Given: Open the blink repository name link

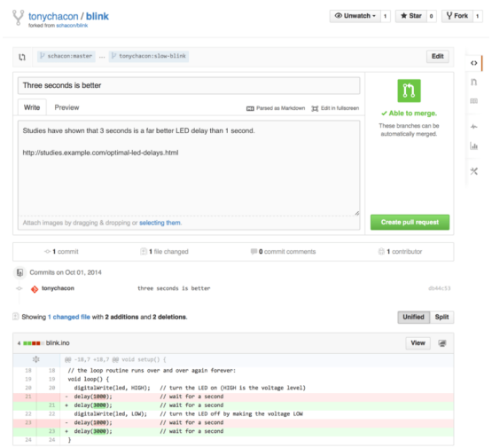Looking at the screenshot, I should pyautogui.click(x=98, y=16).
